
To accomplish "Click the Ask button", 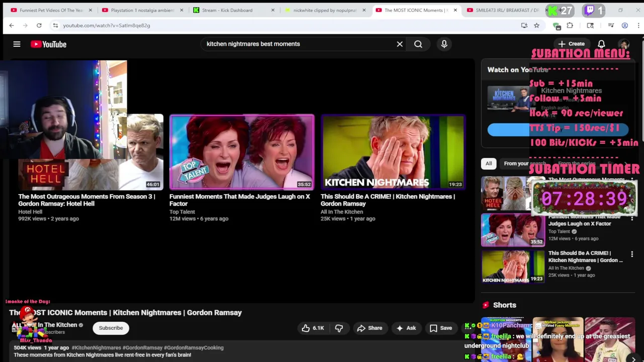I will 406,328.
